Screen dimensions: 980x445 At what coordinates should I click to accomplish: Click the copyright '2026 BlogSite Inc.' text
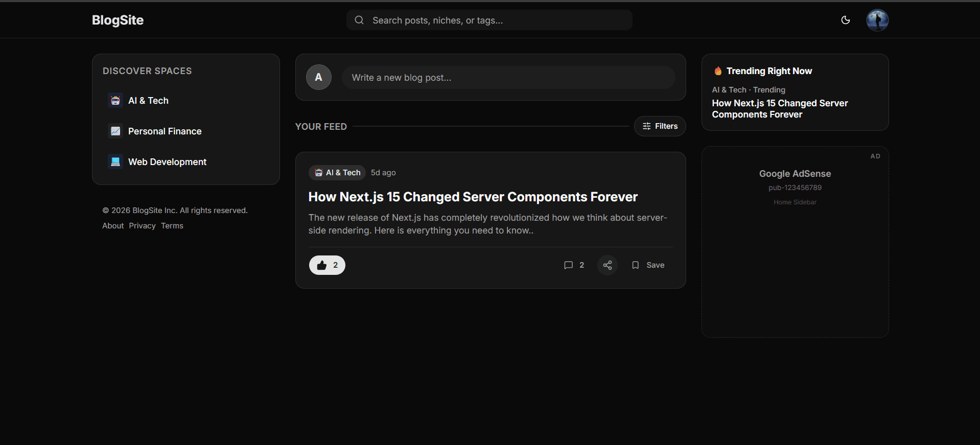tap(175, 210)
